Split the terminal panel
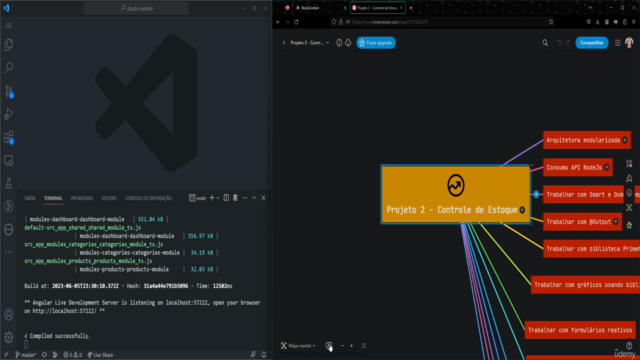Image resolution: width=640 pixels, height=360 pixels. 226,198
